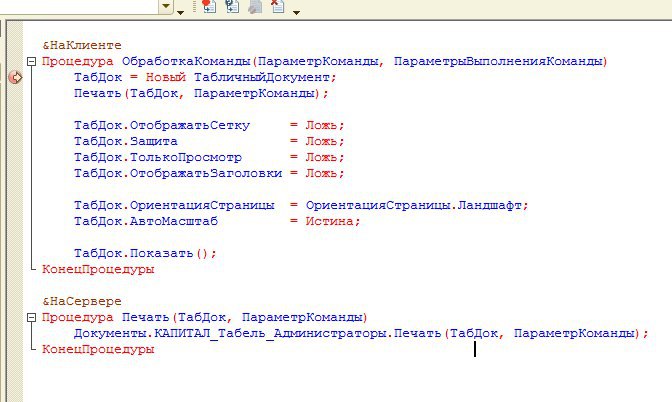The image size is (672, 402).
Task: Click the Истина value in code
Action: (x=329, y=221)
